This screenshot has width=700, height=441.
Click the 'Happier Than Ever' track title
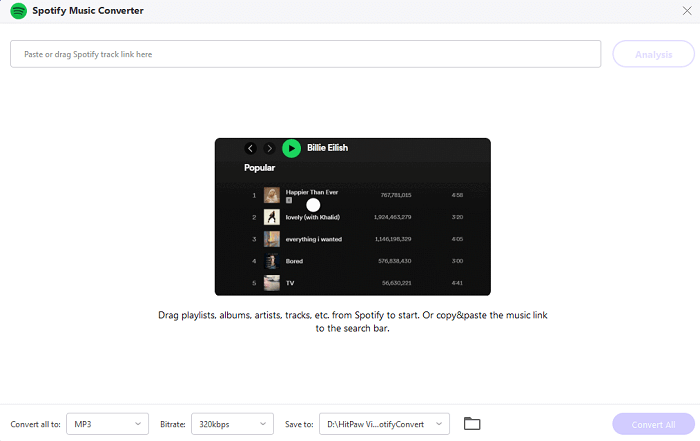312,192
